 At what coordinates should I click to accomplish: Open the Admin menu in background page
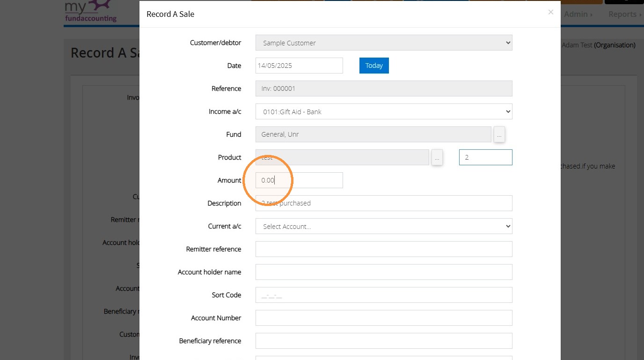coord(578,14)
